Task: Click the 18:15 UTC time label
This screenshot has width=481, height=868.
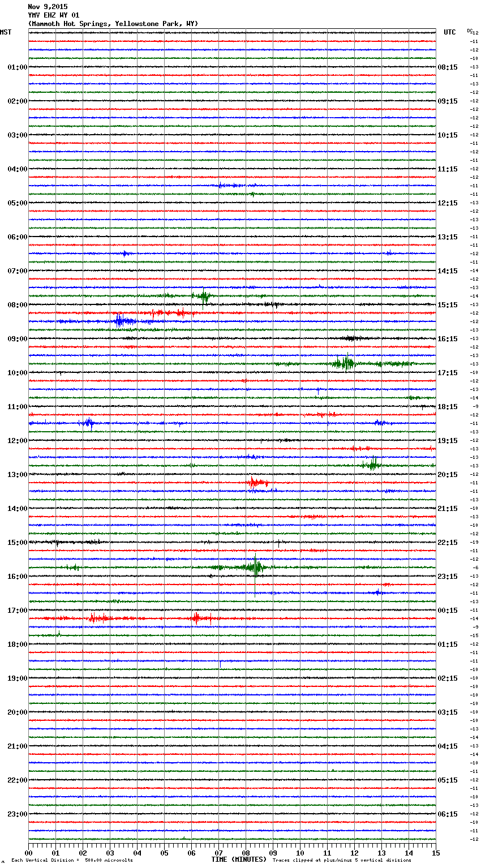Action: click(448, 407)
